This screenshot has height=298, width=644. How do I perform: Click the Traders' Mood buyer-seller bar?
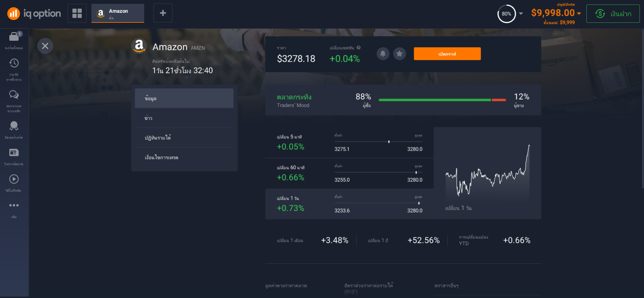[442, 100]
